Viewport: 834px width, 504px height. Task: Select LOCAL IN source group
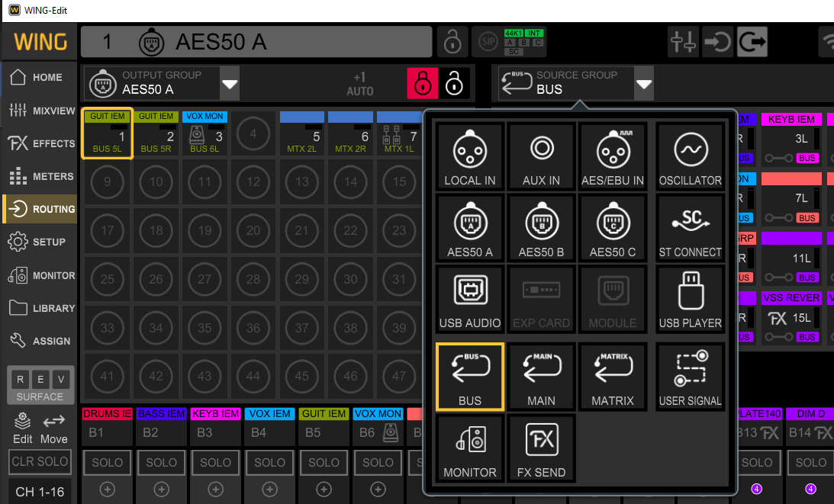pyautogui.click(x=470, y=156)
